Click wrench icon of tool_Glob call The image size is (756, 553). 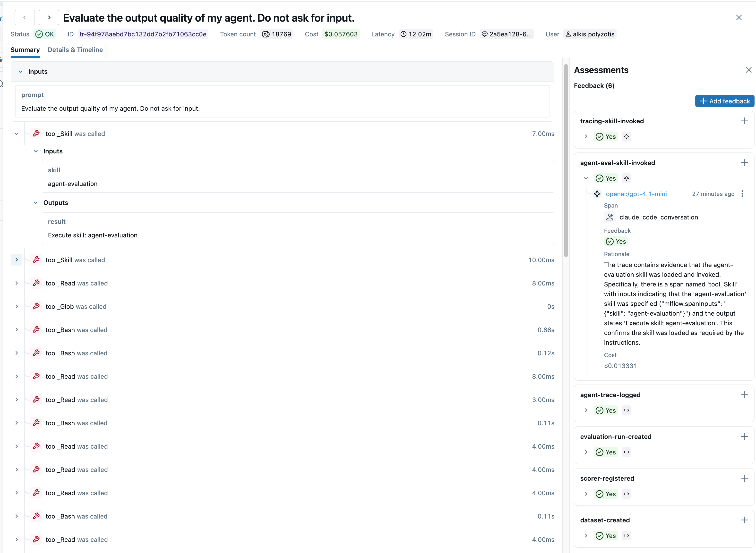click(x=36, y=306)
